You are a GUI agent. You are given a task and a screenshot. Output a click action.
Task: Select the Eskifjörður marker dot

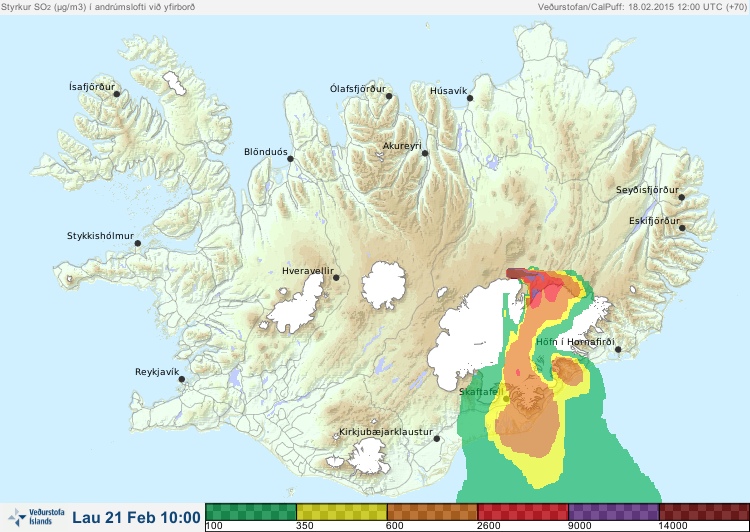click(x=682, y=228)
